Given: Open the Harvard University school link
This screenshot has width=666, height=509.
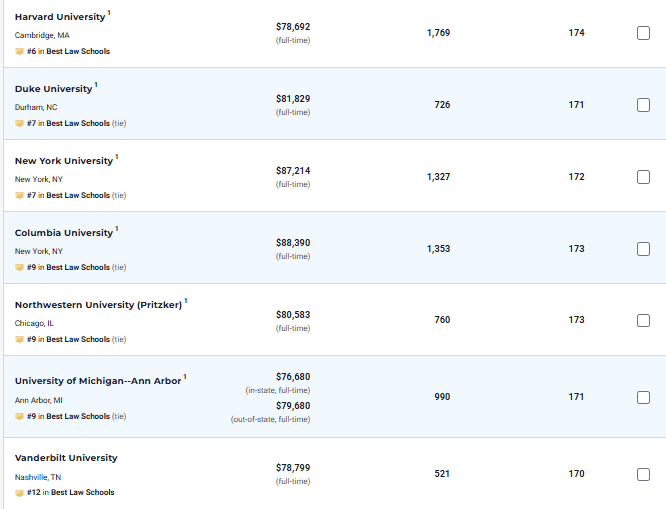Looking at the screenshot, I should coord(59,17).
